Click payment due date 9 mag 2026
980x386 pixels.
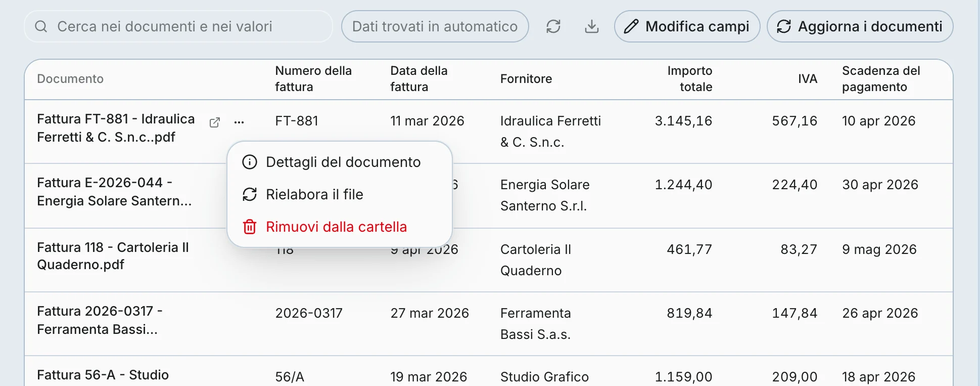pos(879,249)
